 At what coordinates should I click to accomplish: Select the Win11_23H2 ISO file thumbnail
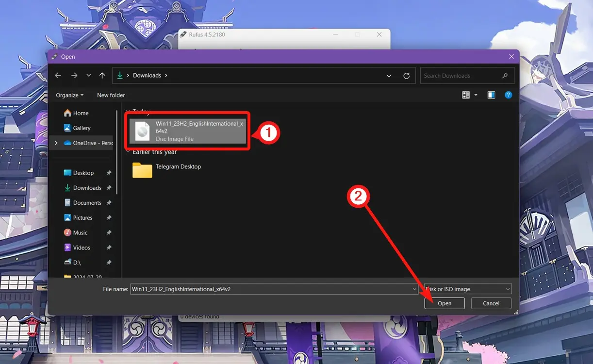click(x=141, y=131)
